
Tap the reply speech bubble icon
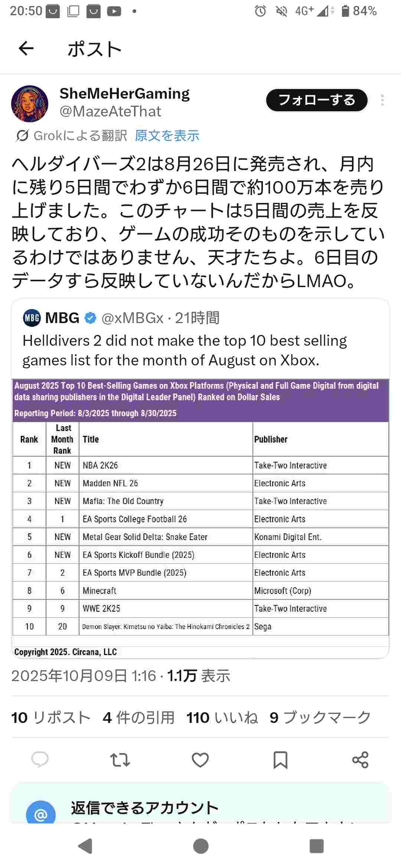[x=40, y=760]
